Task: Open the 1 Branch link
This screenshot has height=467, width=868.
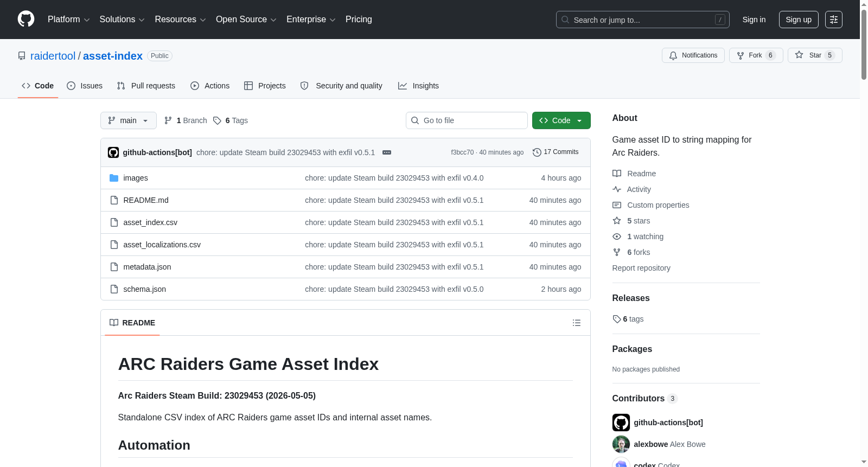Action: tap(186, 120)
